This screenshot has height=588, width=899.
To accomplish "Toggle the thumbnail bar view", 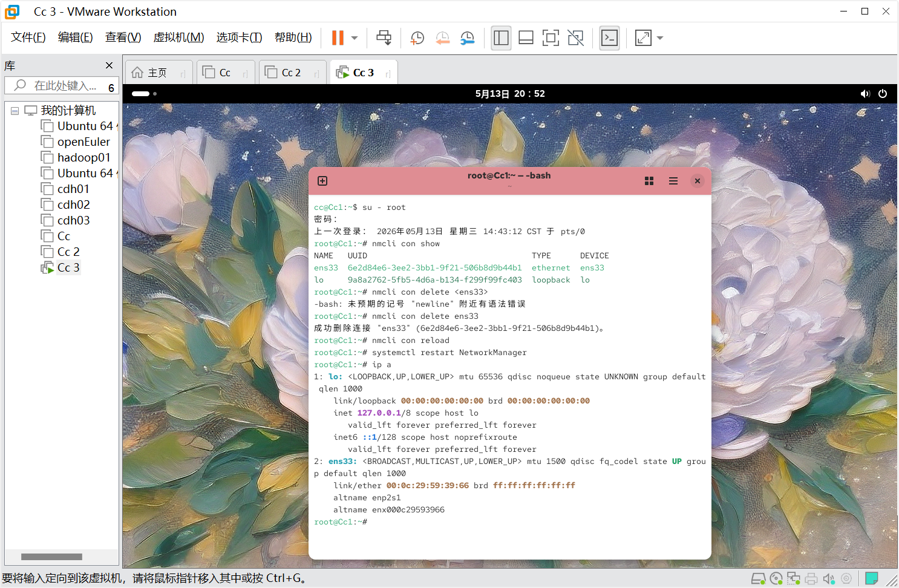I will [526, 38].
